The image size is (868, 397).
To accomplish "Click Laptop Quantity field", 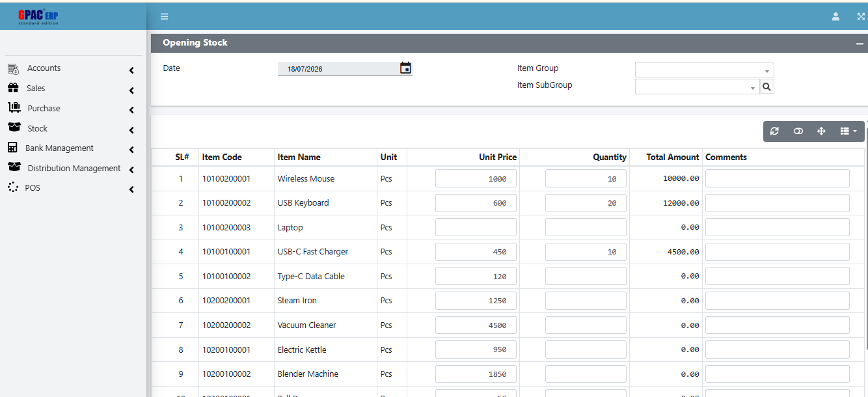I will click(586, 227).
